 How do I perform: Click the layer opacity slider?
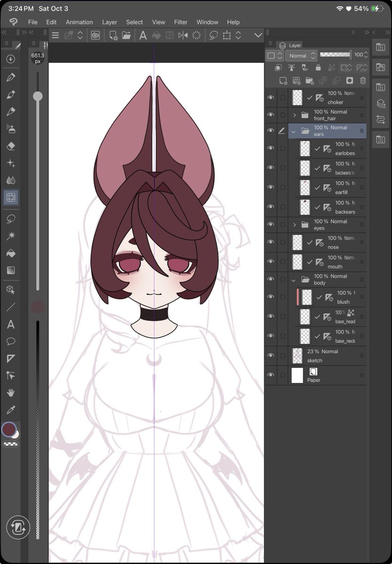(x=335, y=55)
